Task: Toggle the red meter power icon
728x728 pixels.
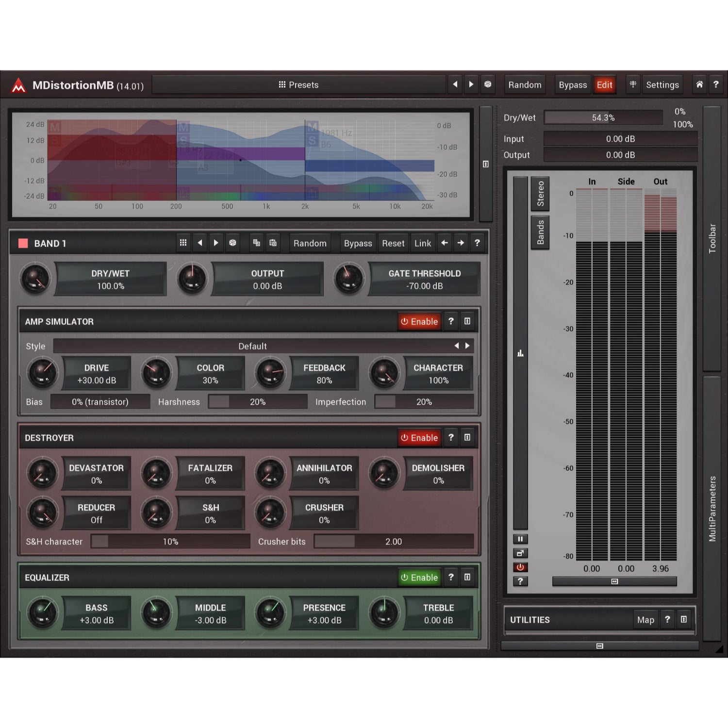Action: 520,567
